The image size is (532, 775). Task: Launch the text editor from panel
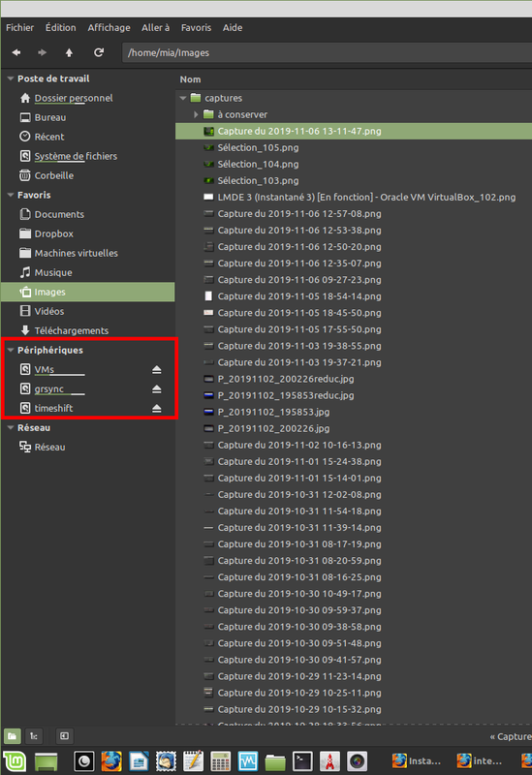[x=193, y=761]
